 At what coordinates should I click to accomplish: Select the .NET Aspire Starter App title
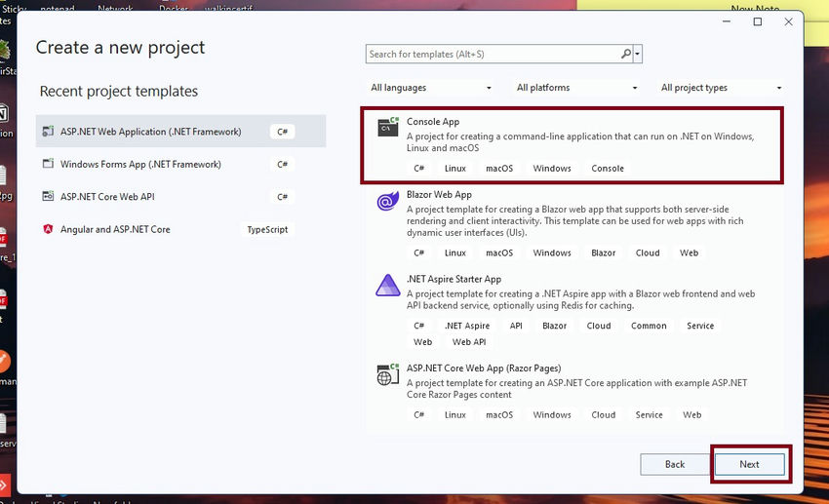(454, 279)
